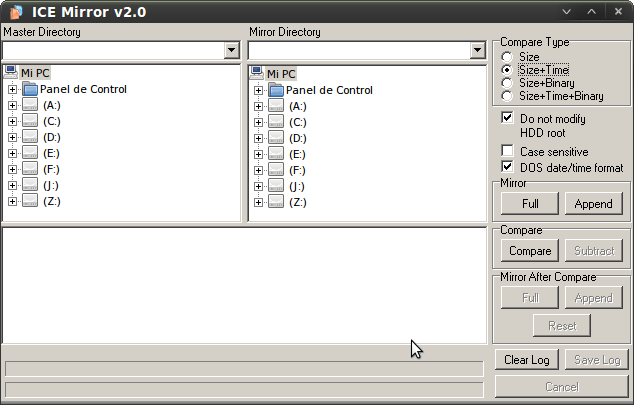634x405 pixels.
Task: Select the (A:) drive icon in Mirror tree
Action: [276, 106]
